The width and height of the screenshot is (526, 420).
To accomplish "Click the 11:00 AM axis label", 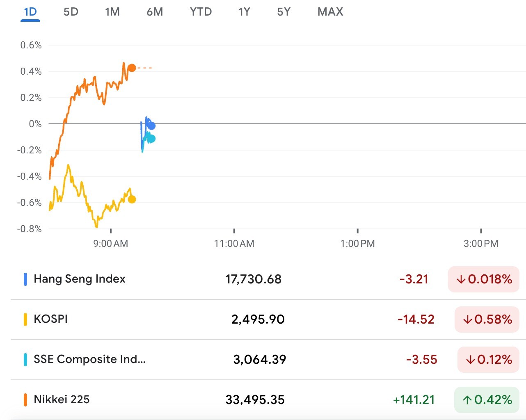I will (234, 244).
